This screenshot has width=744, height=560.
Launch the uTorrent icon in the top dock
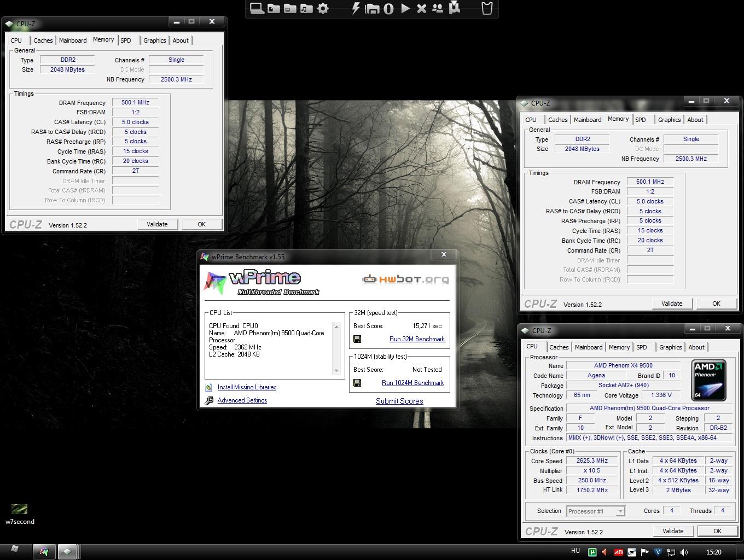tap(455, 8)
